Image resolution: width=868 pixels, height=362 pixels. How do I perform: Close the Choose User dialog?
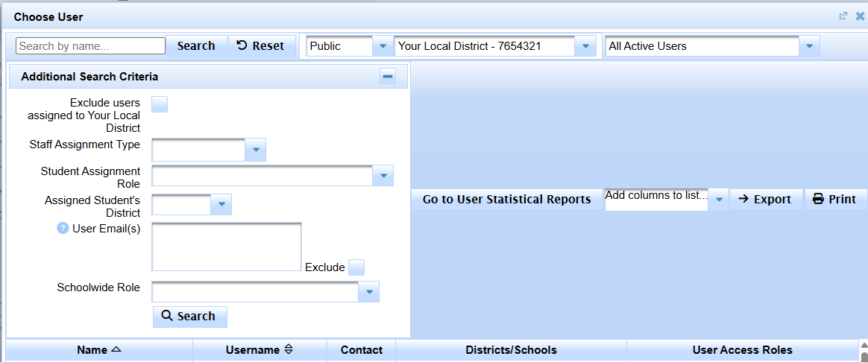[x=860, y=16]
